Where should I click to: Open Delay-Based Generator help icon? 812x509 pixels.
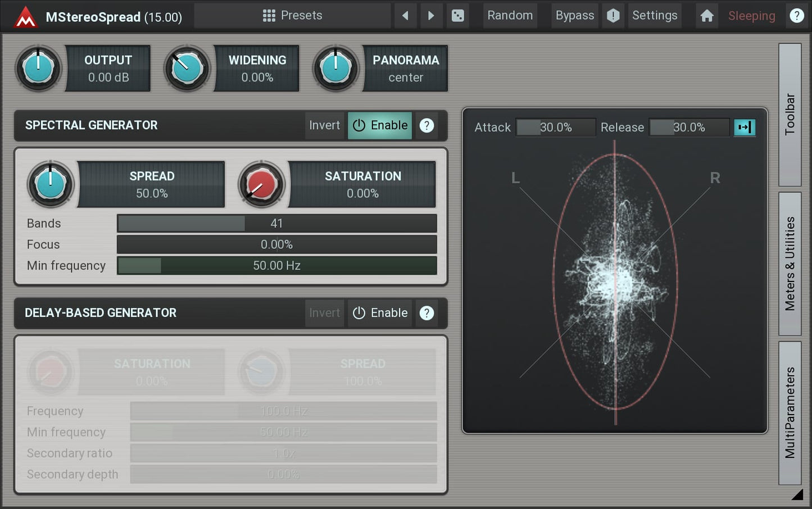click(427, 313)
